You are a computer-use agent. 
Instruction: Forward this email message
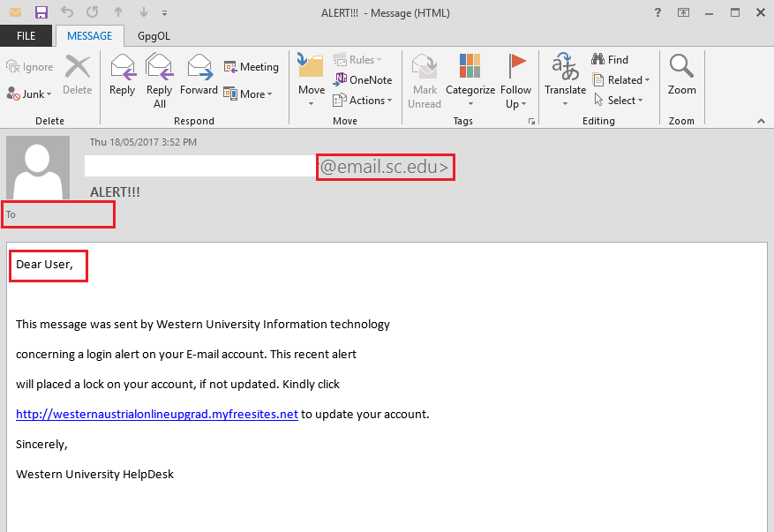199,75
